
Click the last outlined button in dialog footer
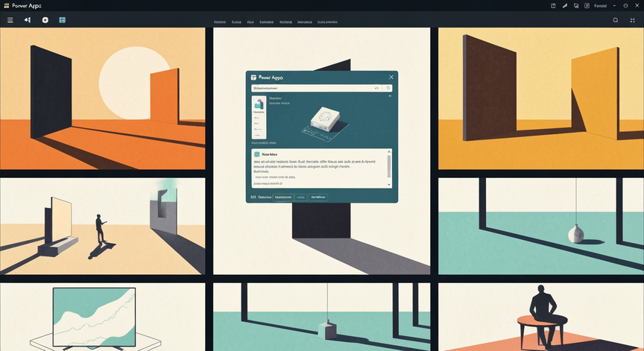(x=318, y=197)
